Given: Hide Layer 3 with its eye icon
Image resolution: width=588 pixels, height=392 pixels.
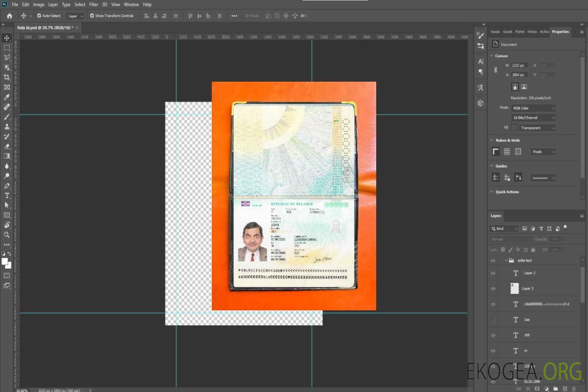Looking at the screenshot, I should 493,289.
